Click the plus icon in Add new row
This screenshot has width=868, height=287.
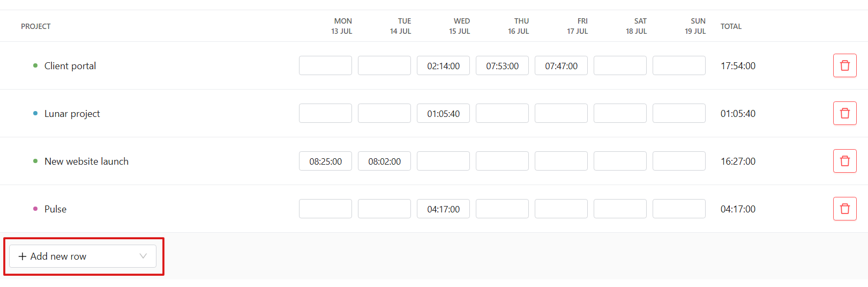coord(23,256)
